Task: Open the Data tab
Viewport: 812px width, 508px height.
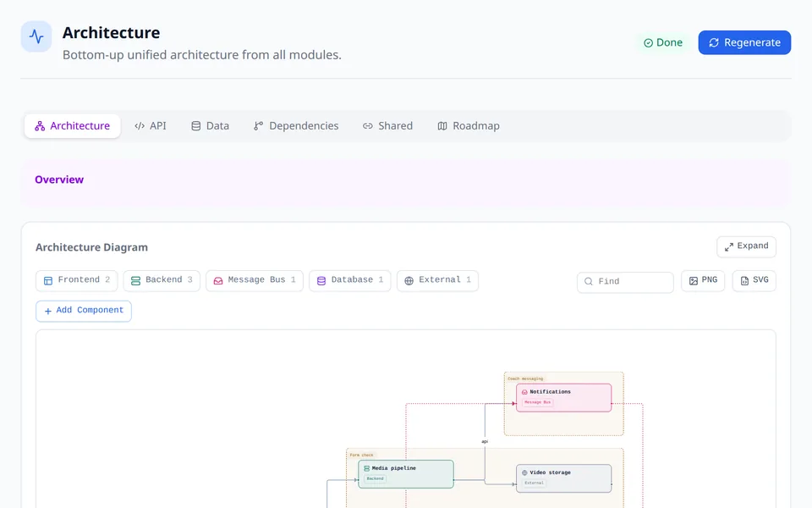Action: [210, 126]
